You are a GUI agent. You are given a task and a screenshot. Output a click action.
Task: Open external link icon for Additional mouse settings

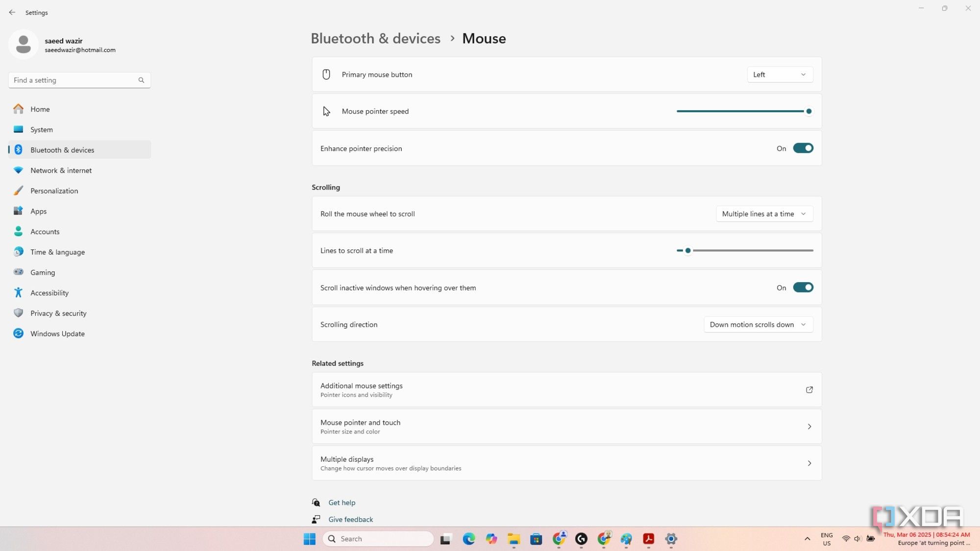[x=809, y=390]
